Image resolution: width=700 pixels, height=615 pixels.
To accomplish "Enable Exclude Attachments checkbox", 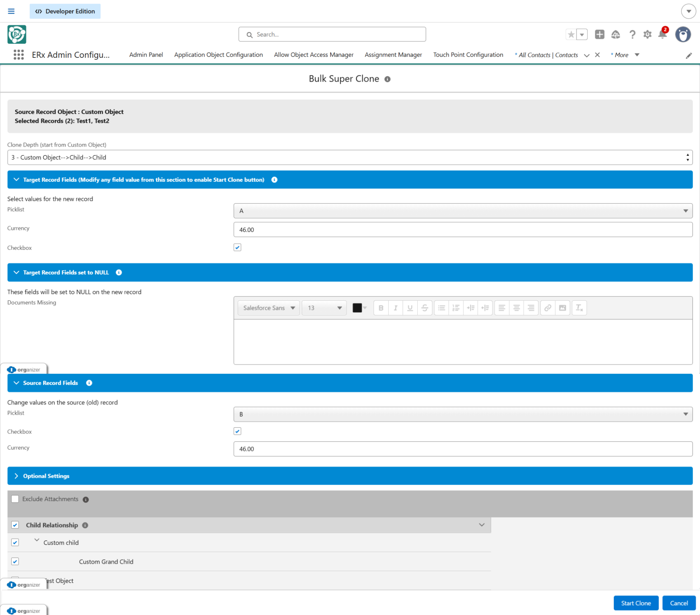I will tap(15, 499).
